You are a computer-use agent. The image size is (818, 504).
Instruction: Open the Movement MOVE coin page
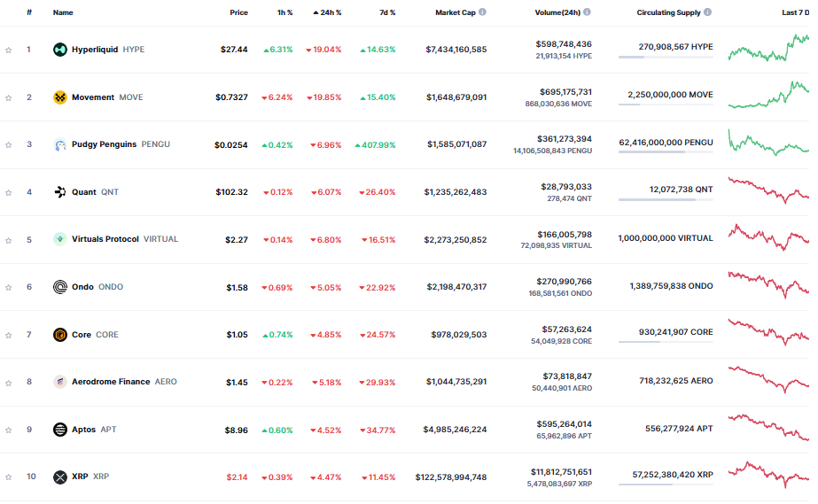click(x=107, y=97)
